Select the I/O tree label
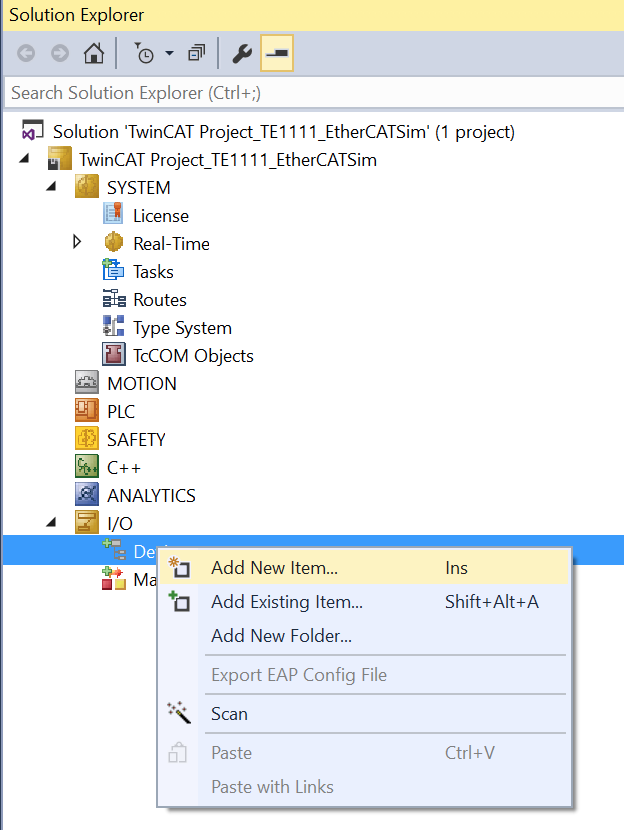624x830 pixels. pos(120,524)
